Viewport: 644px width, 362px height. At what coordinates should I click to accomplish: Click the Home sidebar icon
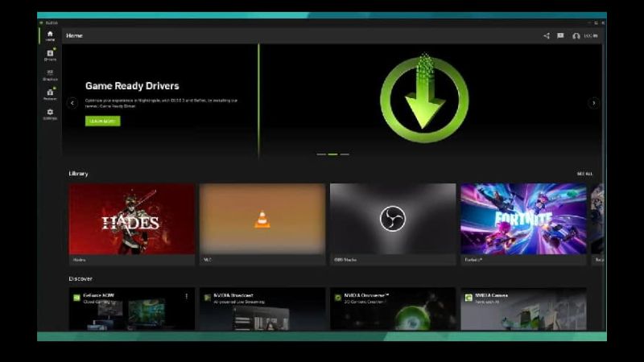(x=50, y=35)
